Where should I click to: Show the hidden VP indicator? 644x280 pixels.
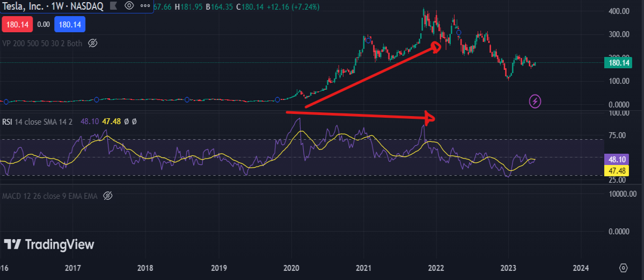[x=92, y=43]
